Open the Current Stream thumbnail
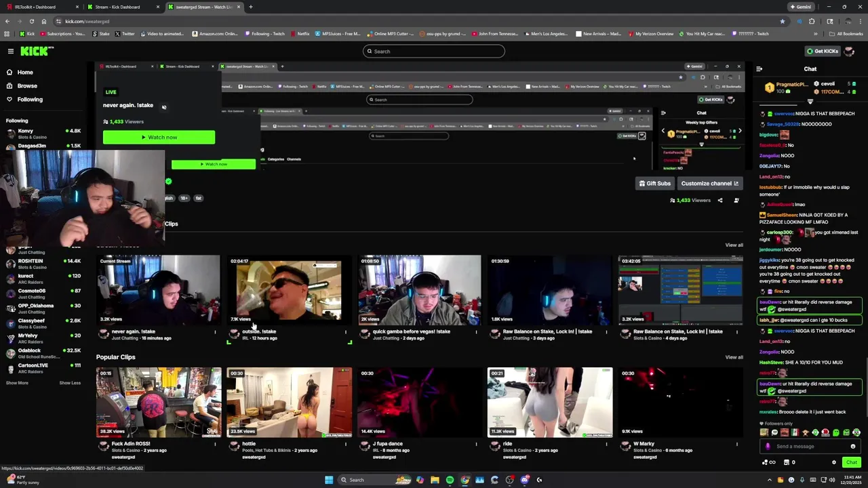The width and height of the screenshot is (868, 488). [x=159, y=290]
